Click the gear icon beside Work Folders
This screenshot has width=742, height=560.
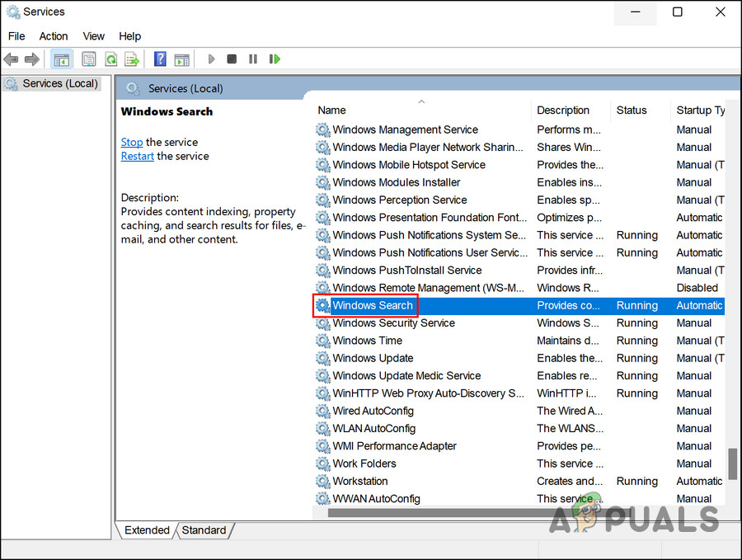(x=322, y=464)
